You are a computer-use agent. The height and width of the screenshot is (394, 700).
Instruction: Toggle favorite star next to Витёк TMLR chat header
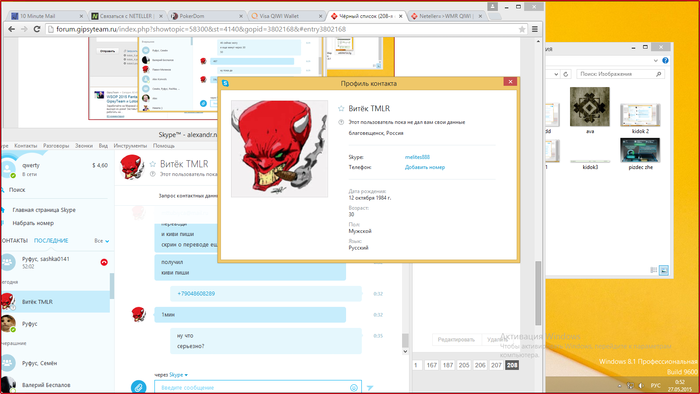tap(153, 164)
